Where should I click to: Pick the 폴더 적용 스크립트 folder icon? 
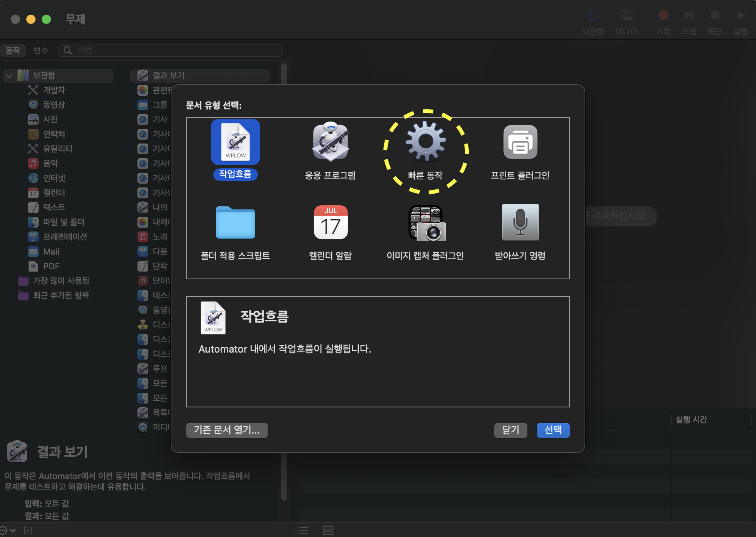click(235, 223)
